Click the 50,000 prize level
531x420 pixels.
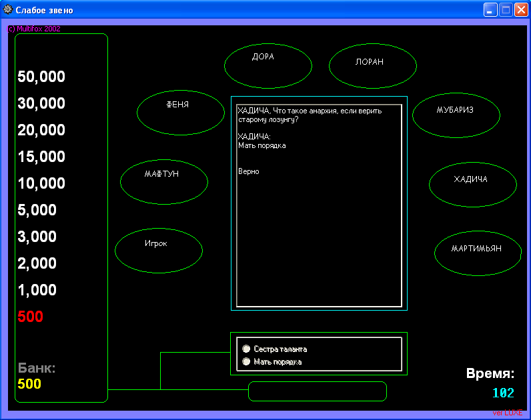pyautogui.click(x=41, y=77)
